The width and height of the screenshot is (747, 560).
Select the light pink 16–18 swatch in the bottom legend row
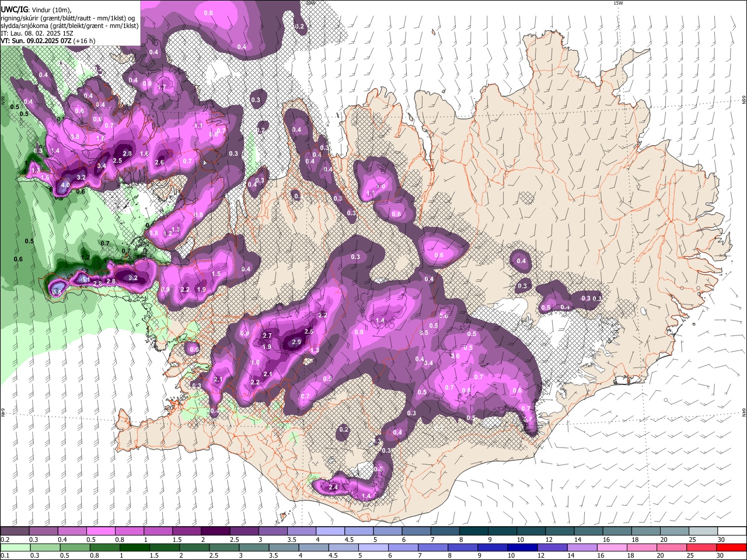coord(612,547)
